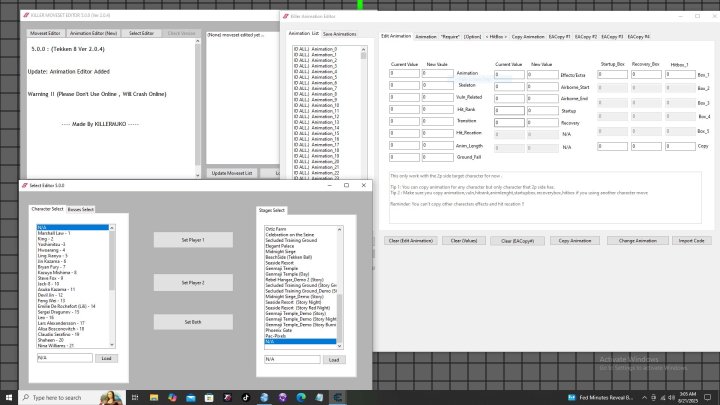The image size is (720, 405).
Task: Open the Windows Start menu
Action: [x=9, y=397]
